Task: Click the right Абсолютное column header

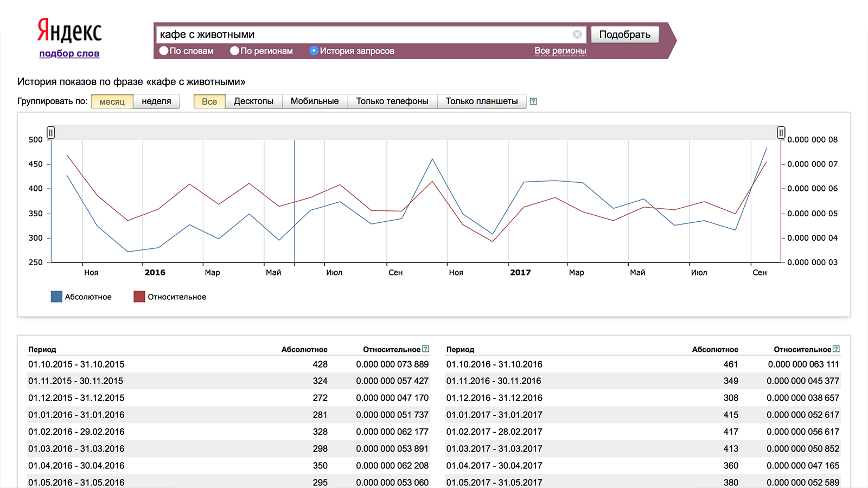Action: click(x=715, y=350)
